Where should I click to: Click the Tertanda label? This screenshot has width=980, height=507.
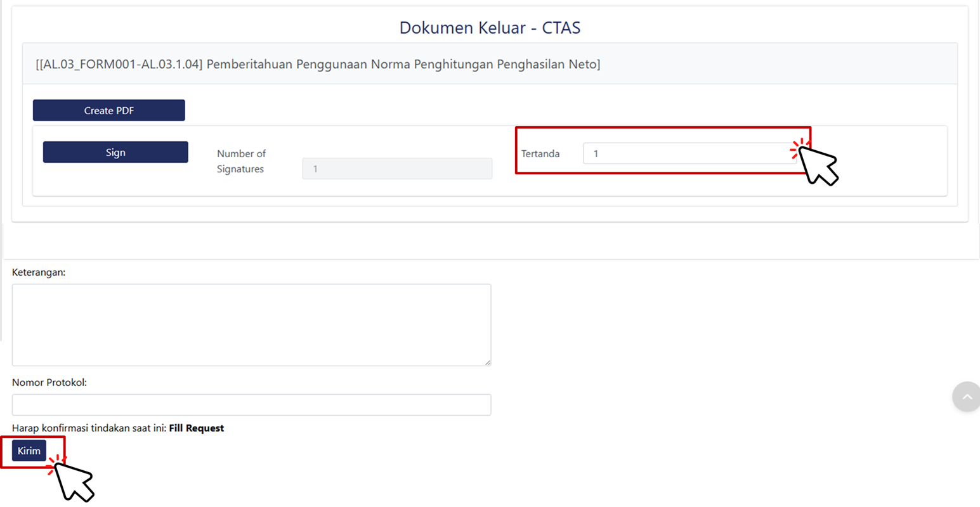point(540,154)
